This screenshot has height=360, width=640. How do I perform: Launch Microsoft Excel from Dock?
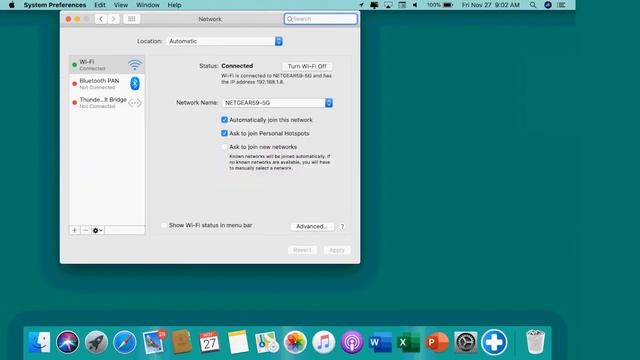(409, 342)
